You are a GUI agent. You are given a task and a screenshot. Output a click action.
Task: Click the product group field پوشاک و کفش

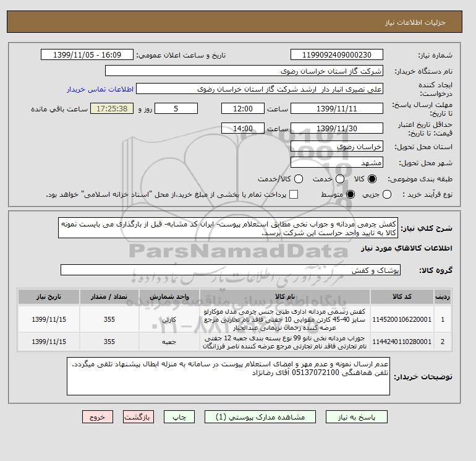click(231, 270)
